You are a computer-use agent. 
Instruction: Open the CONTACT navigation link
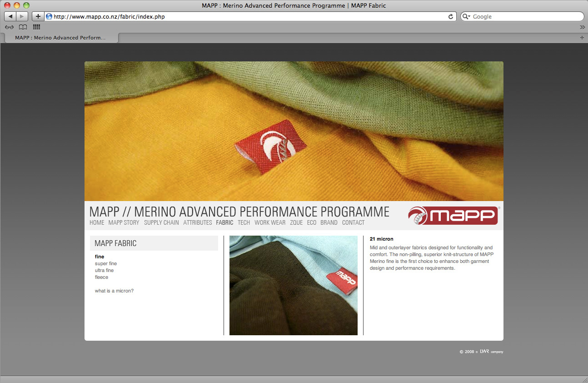353,222
